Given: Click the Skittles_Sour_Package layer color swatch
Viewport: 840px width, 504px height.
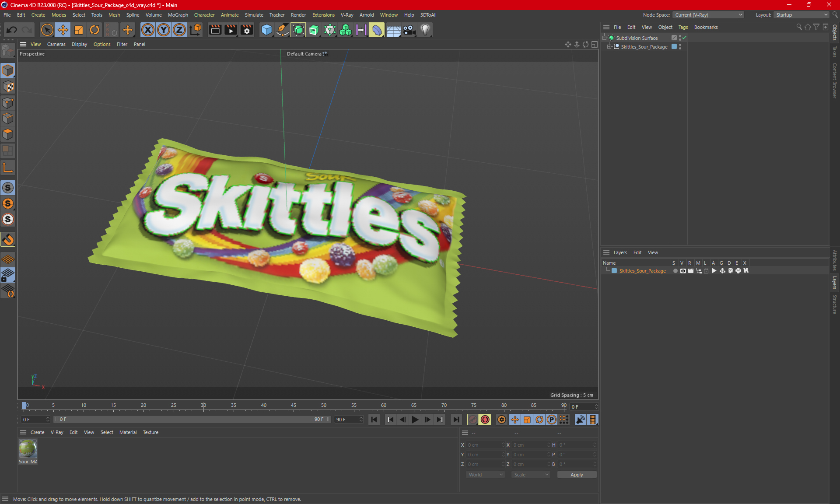Looking at the screenshot, I should click(614, 271).
